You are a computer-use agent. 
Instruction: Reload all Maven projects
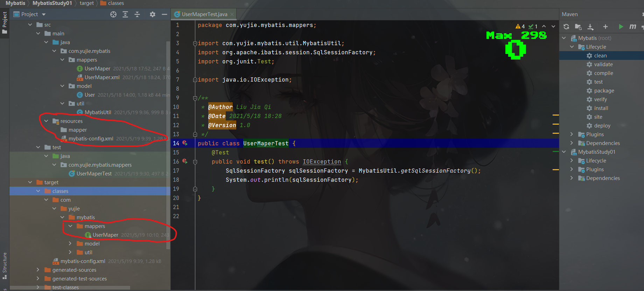tap(566, 27)
